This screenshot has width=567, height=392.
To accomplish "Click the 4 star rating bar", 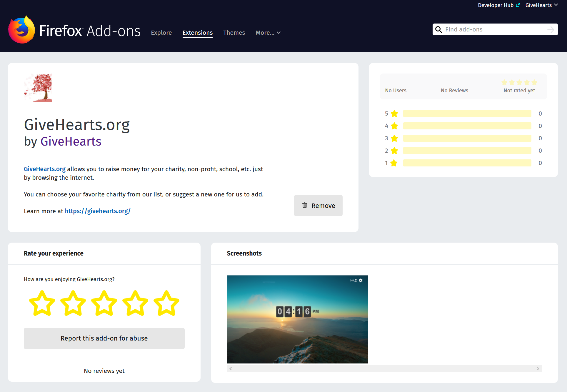I will [467, 126].
